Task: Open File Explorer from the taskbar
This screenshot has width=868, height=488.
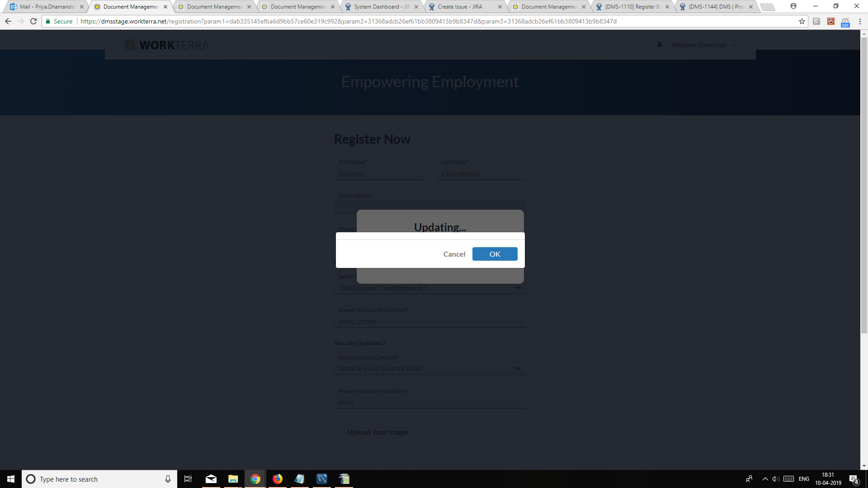Action: coord(233,479)
